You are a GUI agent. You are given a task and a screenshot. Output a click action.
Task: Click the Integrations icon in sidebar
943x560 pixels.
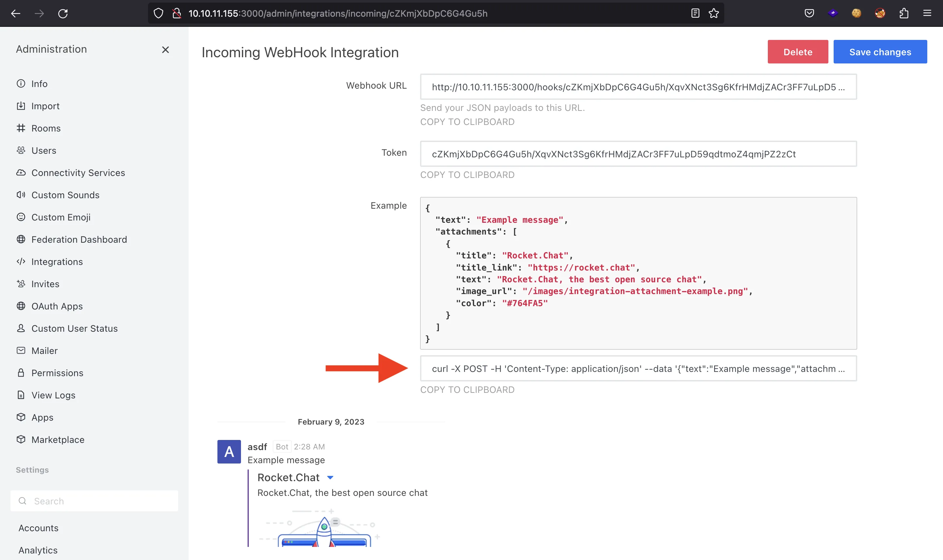coord(21,261)
